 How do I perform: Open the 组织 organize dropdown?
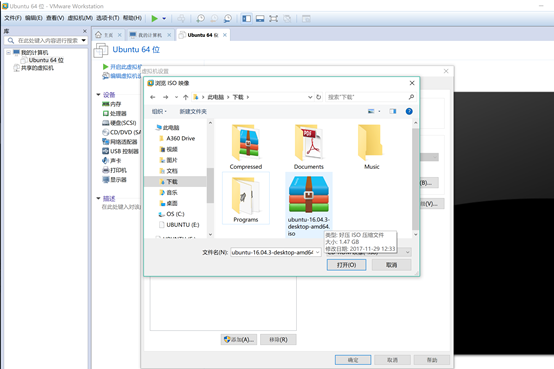pyautogui.click(x=159, y=112)
